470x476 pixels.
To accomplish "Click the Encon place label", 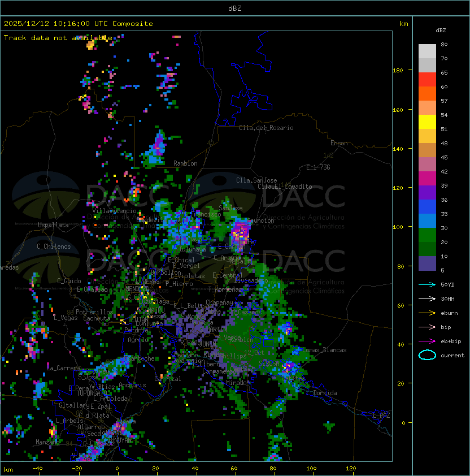I will coord(339,143).
